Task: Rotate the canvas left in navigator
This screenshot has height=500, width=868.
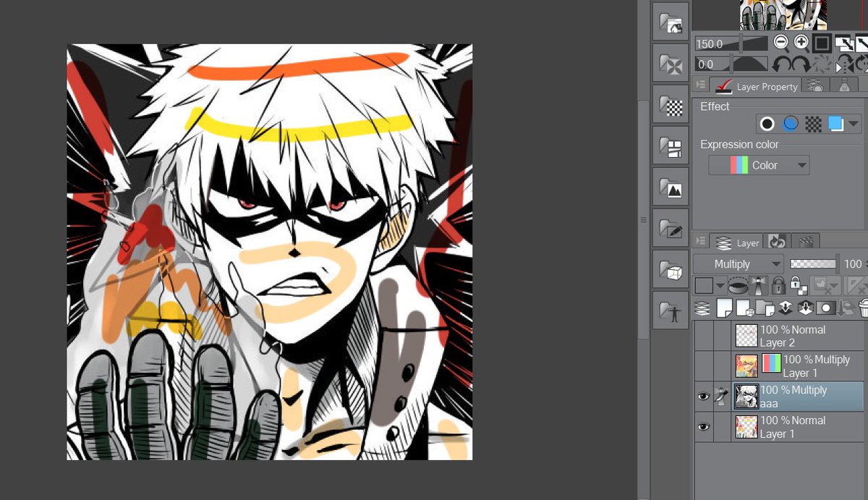Action: (x=780, y=64)
